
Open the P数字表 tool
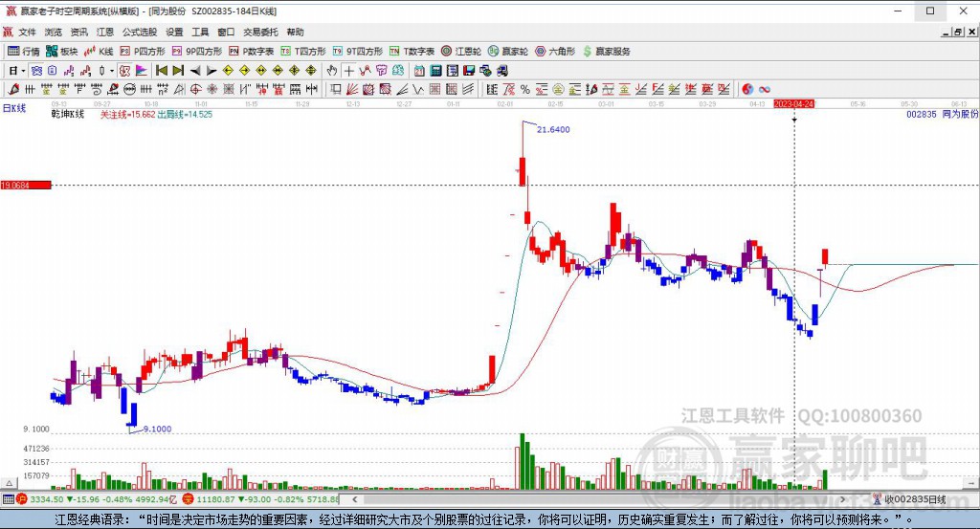pos(252,52)
